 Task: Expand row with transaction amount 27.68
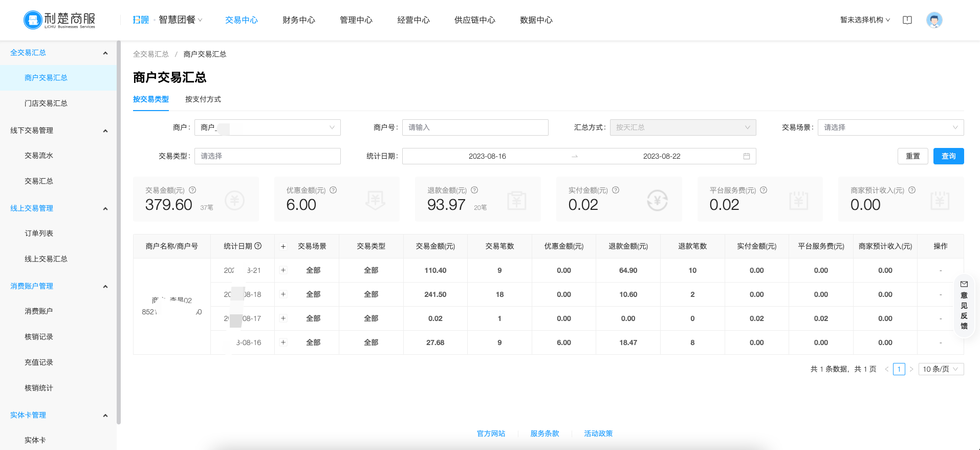click(283, 342)
